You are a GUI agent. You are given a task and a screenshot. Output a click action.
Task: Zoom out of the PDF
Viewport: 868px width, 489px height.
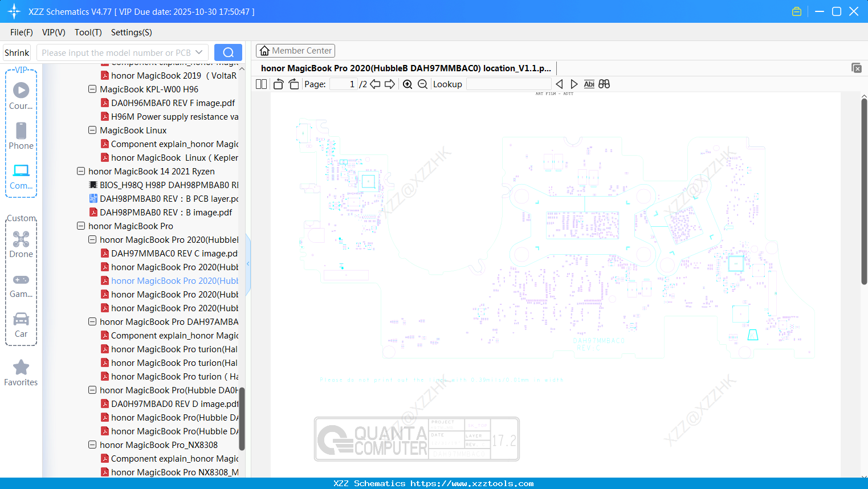(x=422, y=84)
